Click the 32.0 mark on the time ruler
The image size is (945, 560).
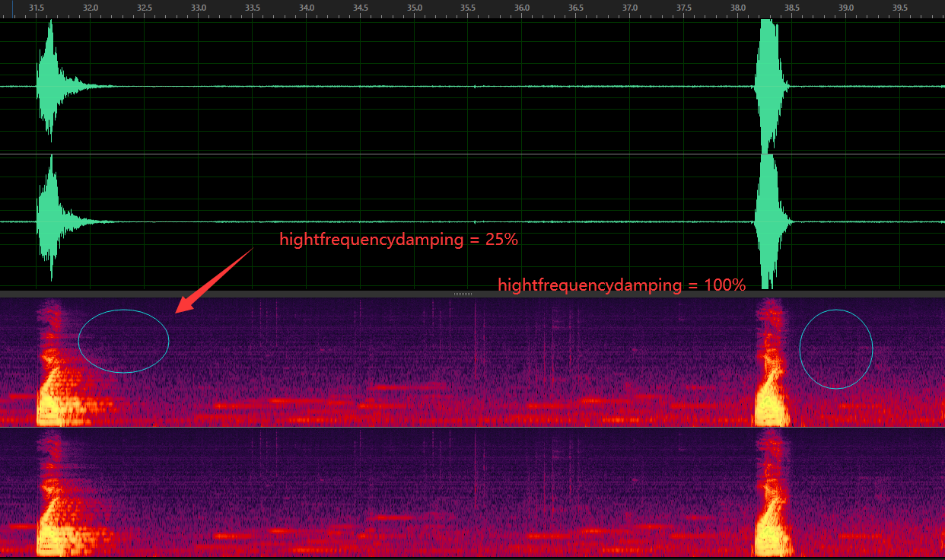pyautogui.click(x=91, y=8)
